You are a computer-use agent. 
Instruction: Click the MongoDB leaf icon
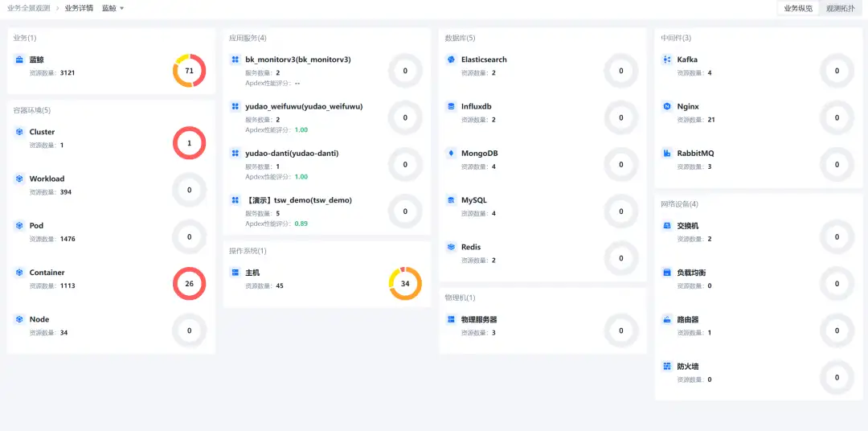coord(451,153)
